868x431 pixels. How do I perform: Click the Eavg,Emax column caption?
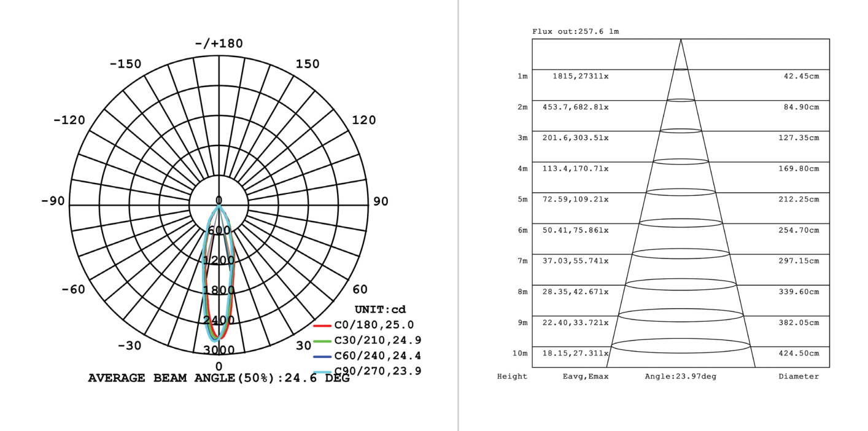point(586,376)
